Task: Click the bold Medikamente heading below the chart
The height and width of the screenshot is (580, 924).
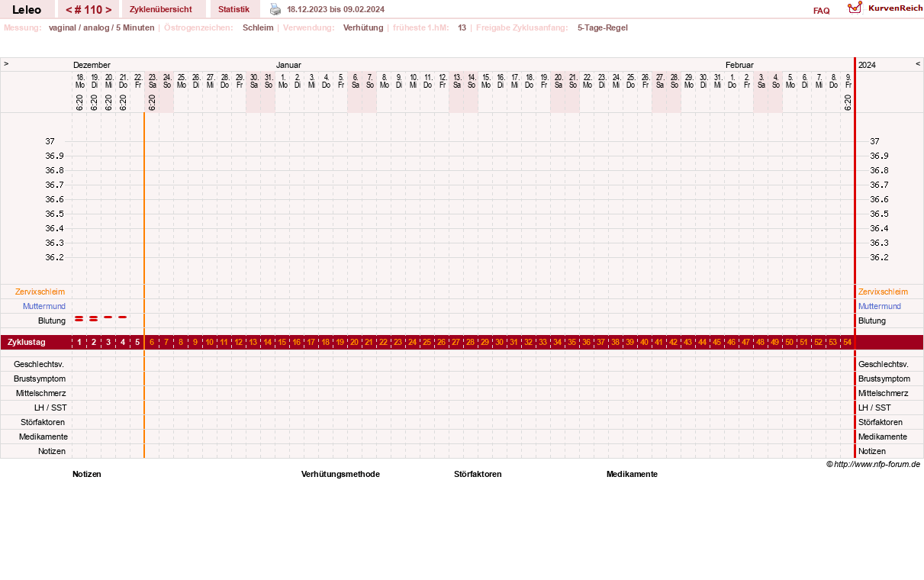Action: (632, 474)
